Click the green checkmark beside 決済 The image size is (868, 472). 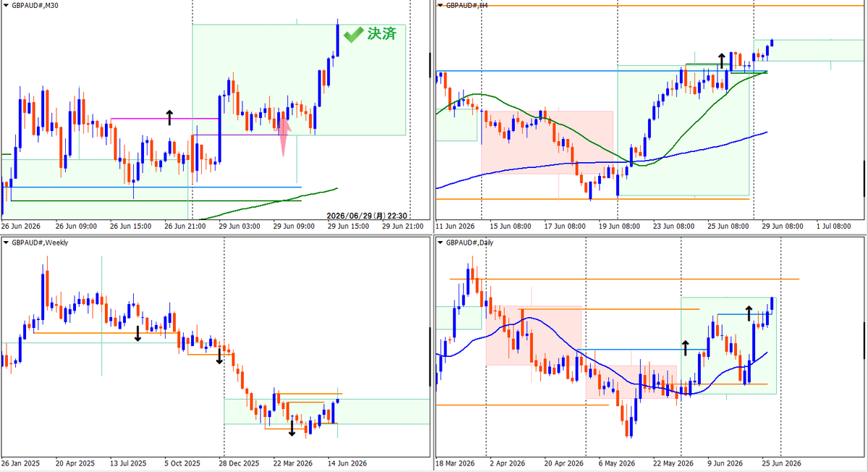click(354, 35)
